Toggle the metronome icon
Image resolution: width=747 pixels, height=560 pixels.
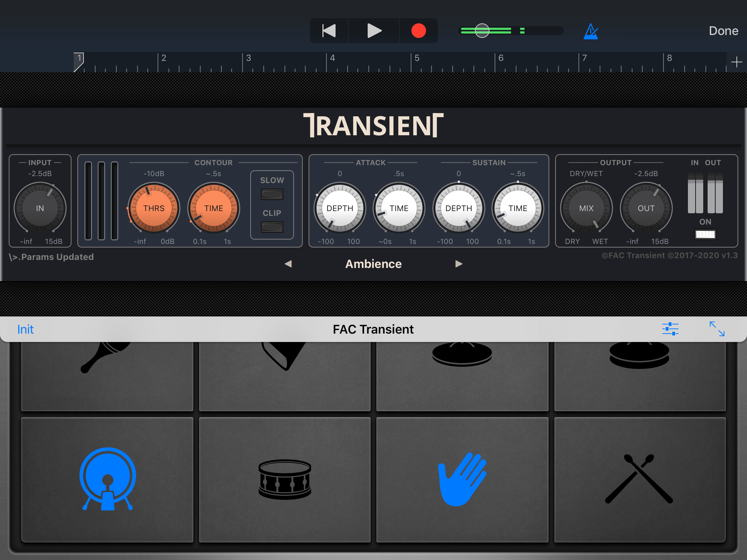tap(591, 31)
